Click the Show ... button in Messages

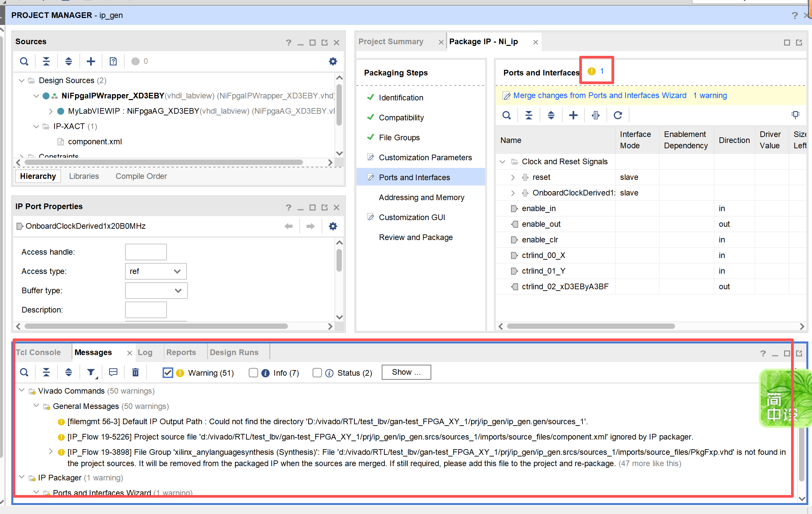pyautogui.click(x=406, y=372)
